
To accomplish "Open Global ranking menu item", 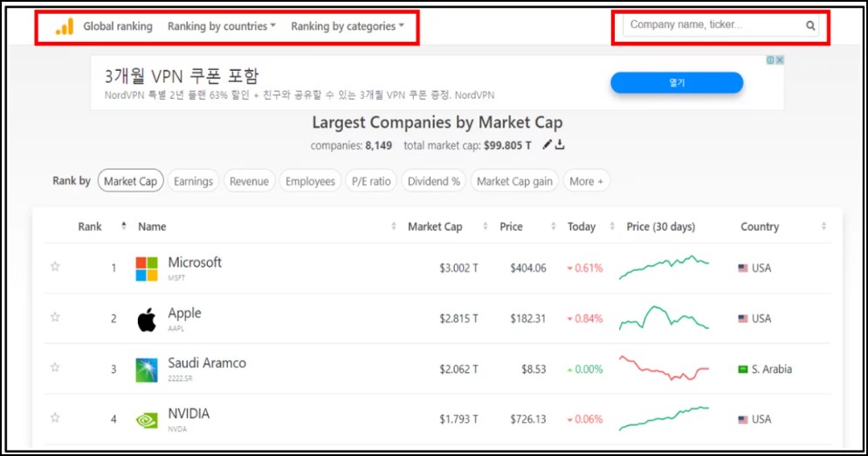I will point(117,26).
